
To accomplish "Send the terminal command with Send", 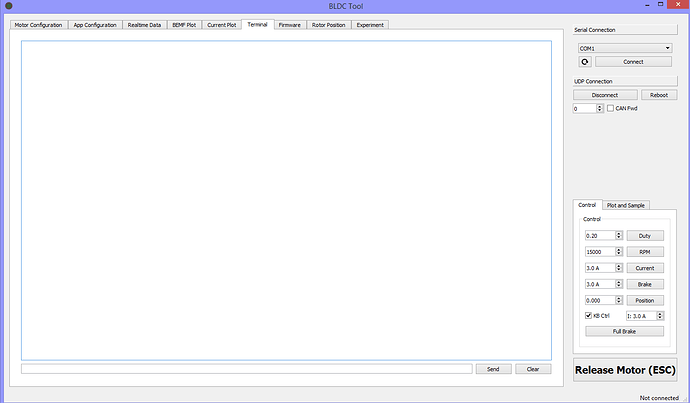I will pos(493,369).
